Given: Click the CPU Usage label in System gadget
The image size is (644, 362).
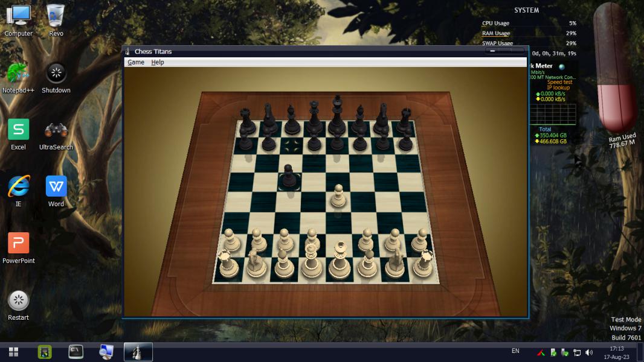Looking at the screenshot, I should [495, 24].
